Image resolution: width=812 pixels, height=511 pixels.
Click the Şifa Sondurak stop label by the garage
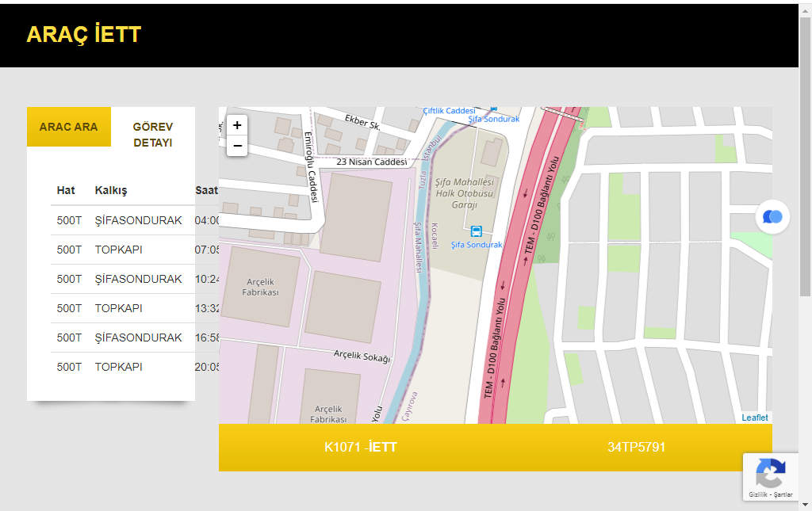click(477, 245)
